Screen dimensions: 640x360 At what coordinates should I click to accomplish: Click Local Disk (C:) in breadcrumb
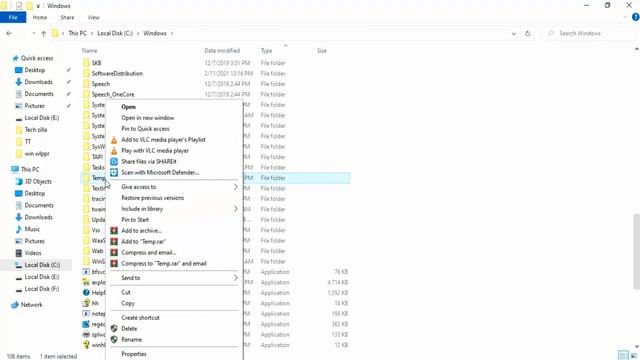[x=115, y=33]
